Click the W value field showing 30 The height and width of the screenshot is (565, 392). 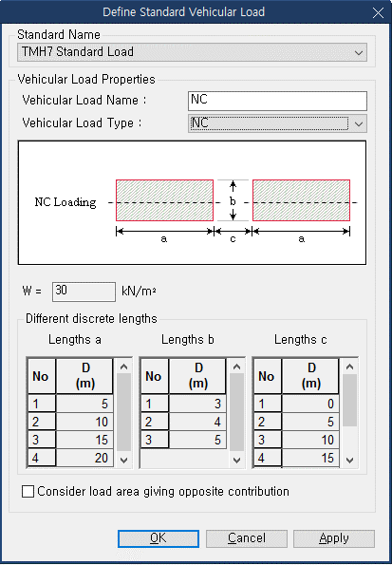[84, 292]
